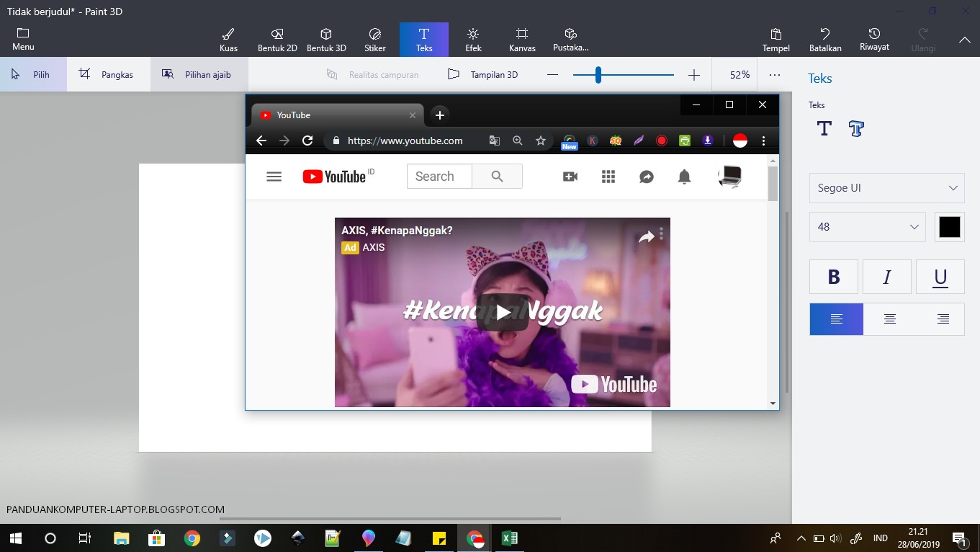980x552 pixels.
Task: Select the Bentuk 3D tool
Action: click(x=325, y=39)
